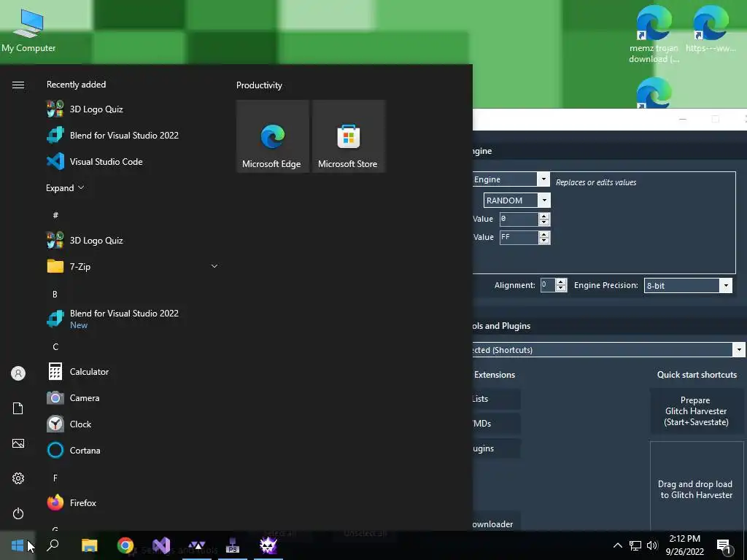Screen dimensions: 747x560
Task: Click Prepare Glitch Harvester button
Action: [697, 411]
